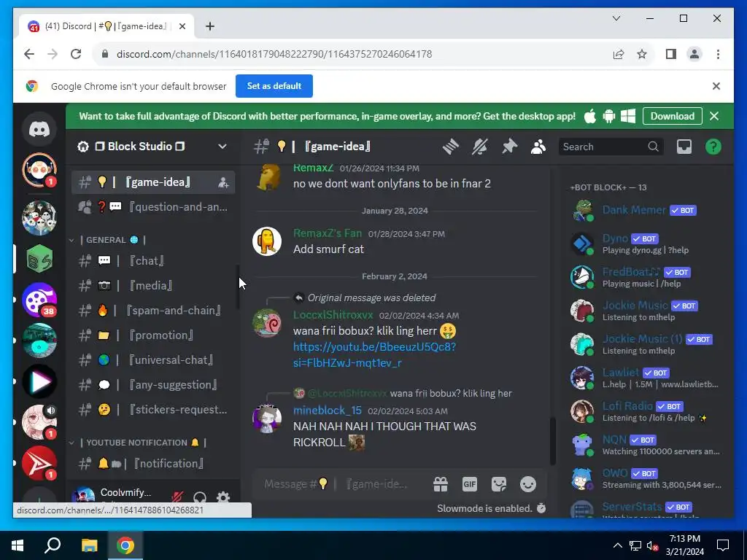747x560 pixels.
Task: Click mineblock_15 username
Action: point(328,411)
